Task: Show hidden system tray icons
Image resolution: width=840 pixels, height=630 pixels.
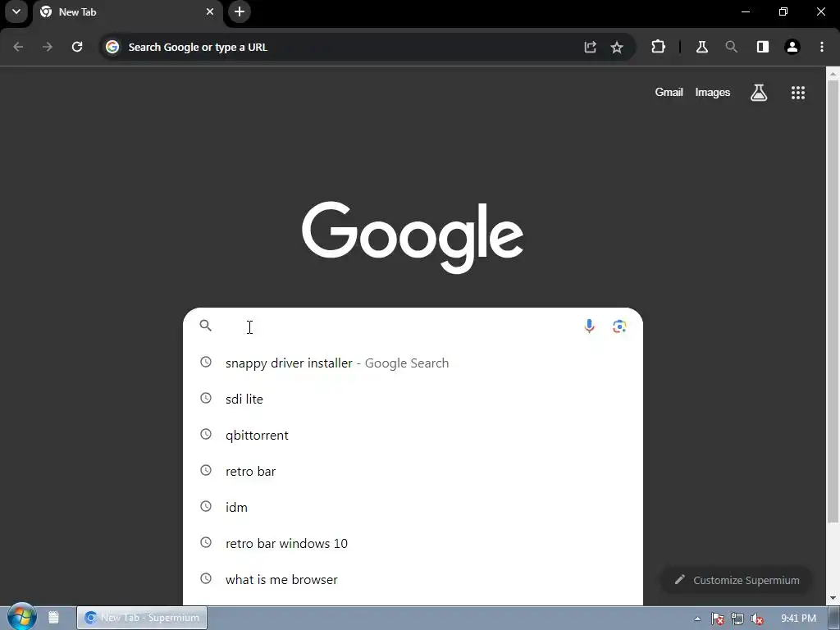Action: 697,619
